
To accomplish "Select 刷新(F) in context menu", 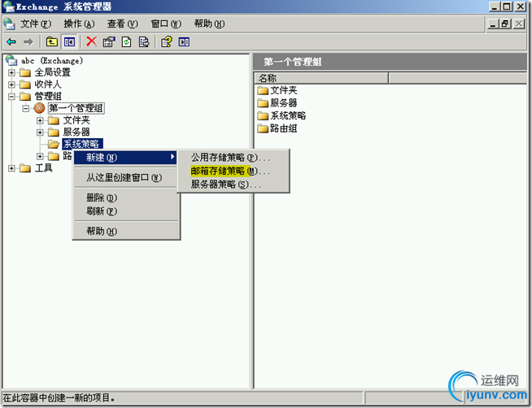I will pos(125,211).
